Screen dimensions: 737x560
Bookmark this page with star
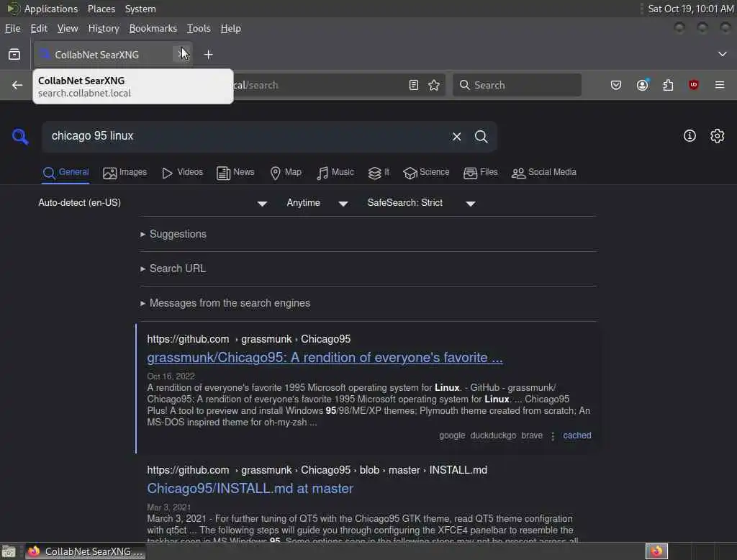coord(434,85)
